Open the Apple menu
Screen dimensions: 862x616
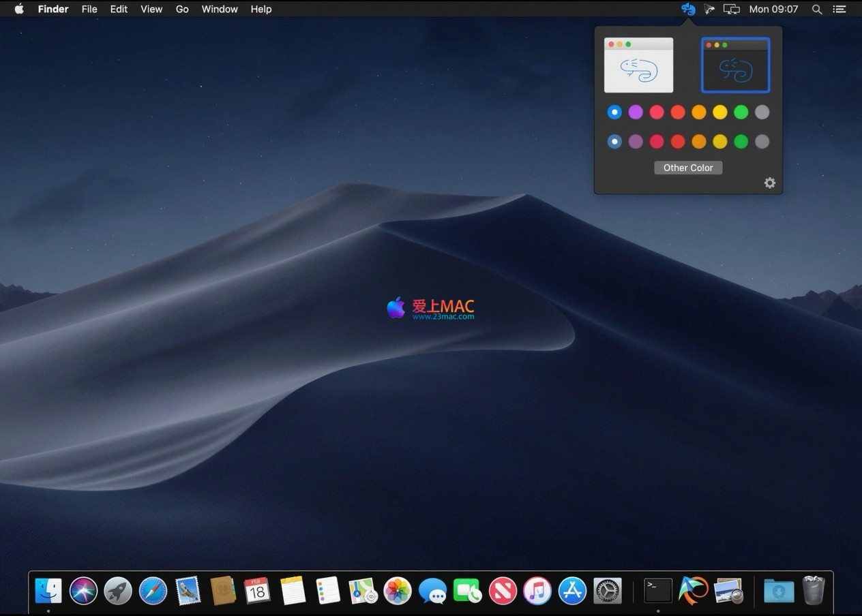(x=19, y=9)
